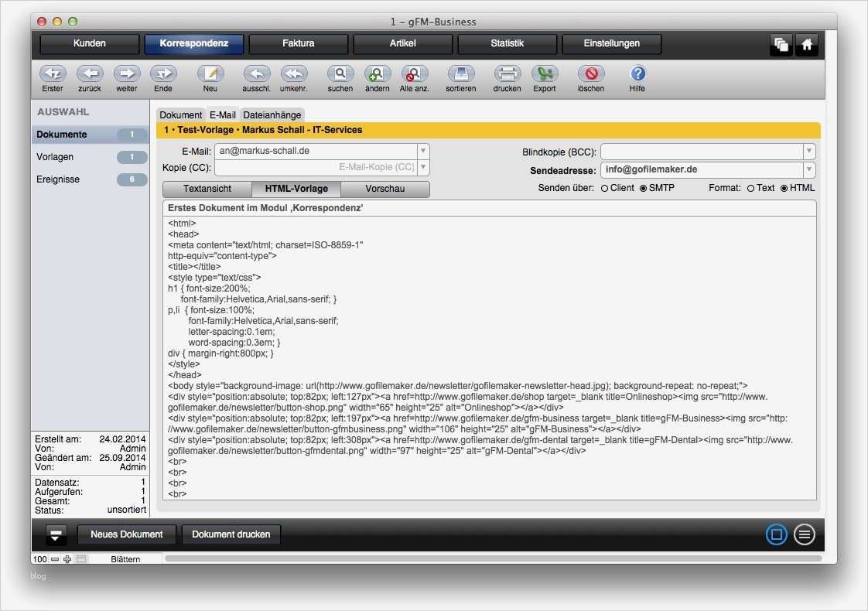Select Vorlagen in the Auswahl sidebar
The height and width of the screenshot is (611, 868).
[x=91, y=157]
